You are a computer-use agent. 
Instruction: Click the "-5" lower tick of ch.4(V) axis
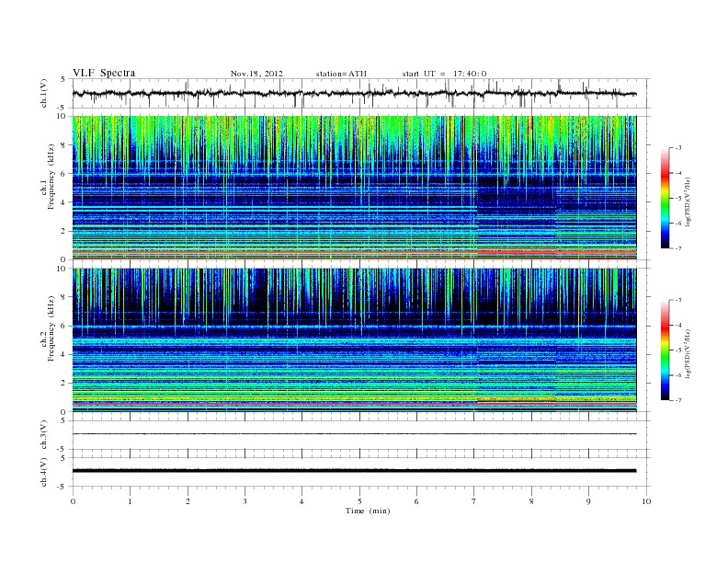click(63, 487)
